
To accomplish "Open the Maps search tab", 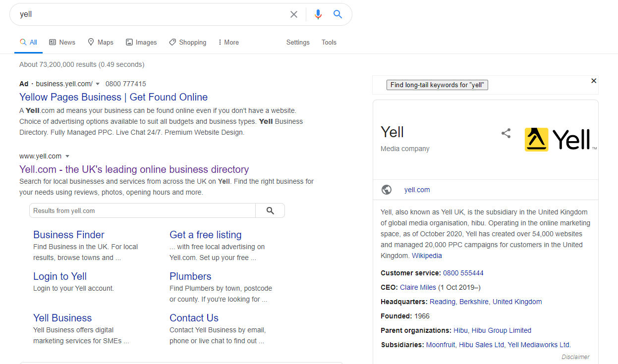I will [101, 43].
